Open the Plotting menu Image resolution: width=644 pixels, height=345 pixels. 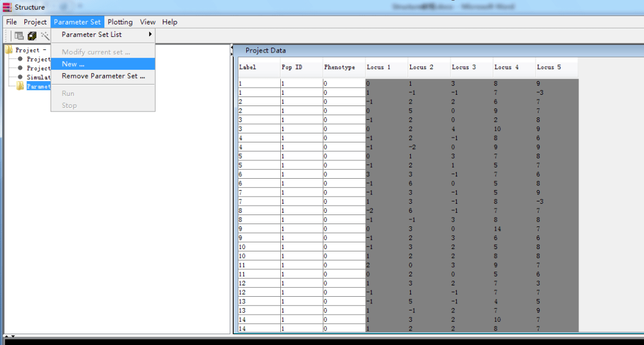pyautogui.click(x=120, y=22)
